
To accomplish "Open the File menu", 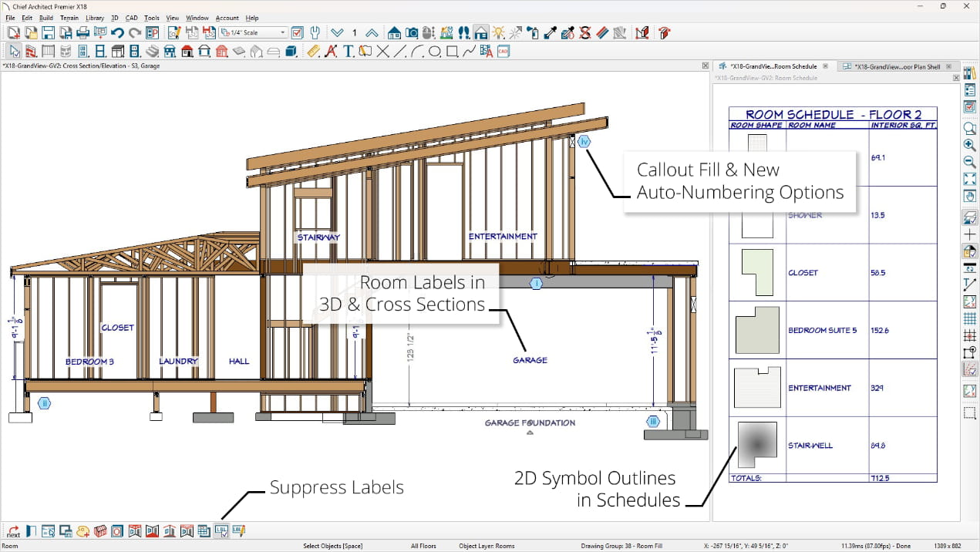I will point(10,18).
